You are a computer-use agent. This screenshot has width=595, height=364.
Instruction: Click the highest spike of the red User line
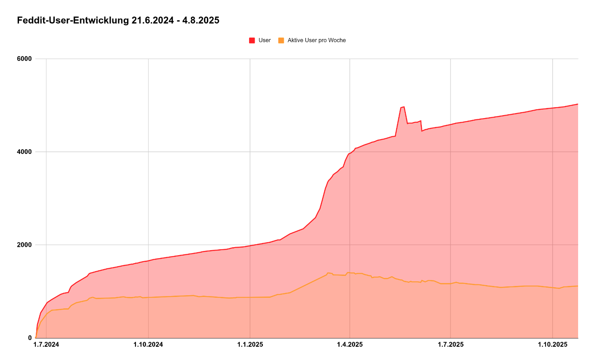pos(404,107)
